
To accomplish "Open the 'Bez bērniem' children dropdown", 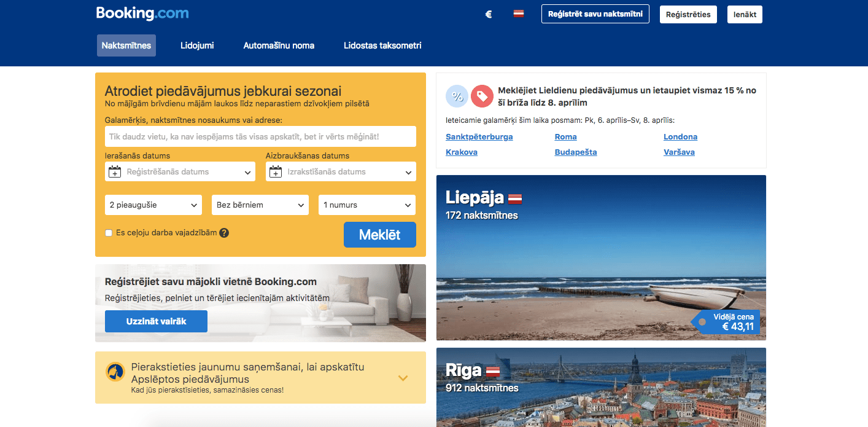I will coord(260,205).
